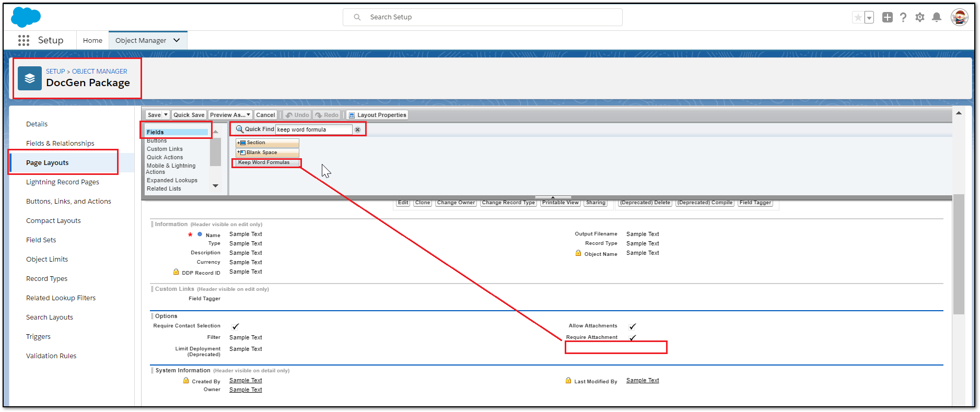Open Lightning Record Pages
Image resolution: width=980 pixels, height=412 pixels.
[63, 182]
